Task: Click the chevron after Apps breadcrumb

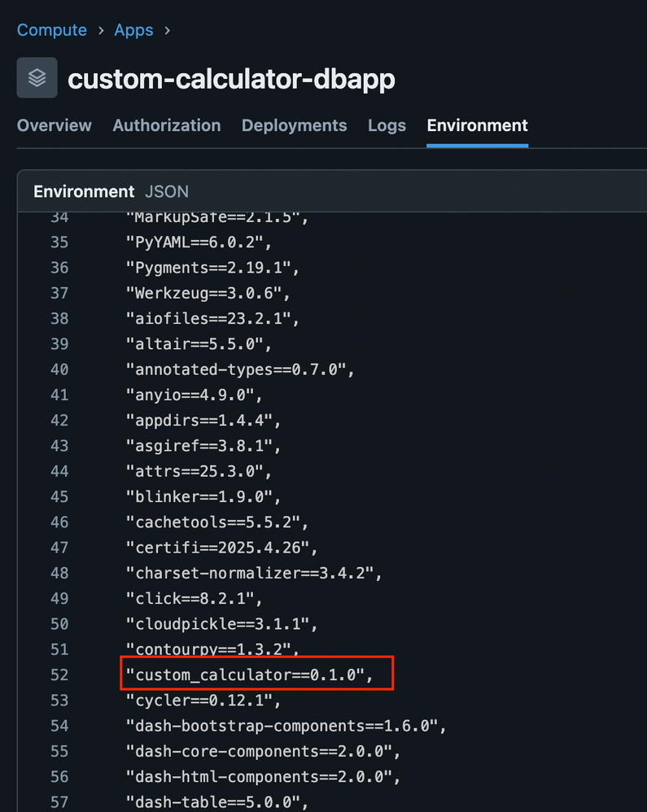Action: 168,31
